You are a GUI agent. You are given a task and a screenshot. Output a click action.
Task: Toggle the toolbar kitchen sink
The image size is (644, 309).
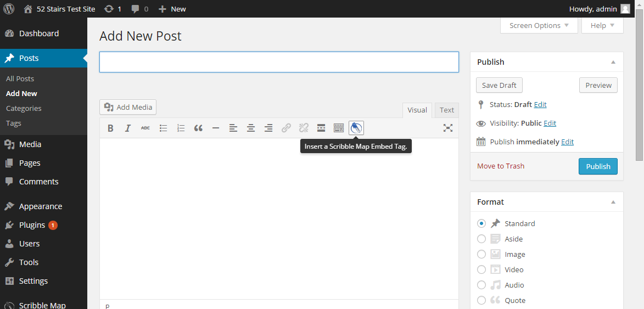tap(339, 128)
